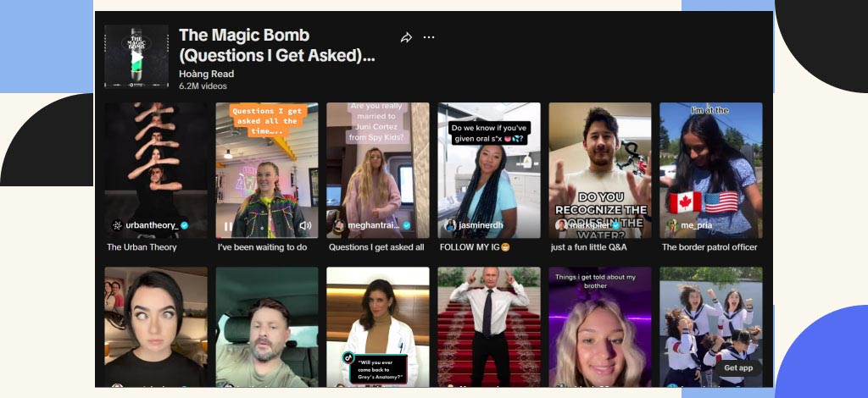
Task: Open the sailor uniform group video
Action: (x=711, y=327)
